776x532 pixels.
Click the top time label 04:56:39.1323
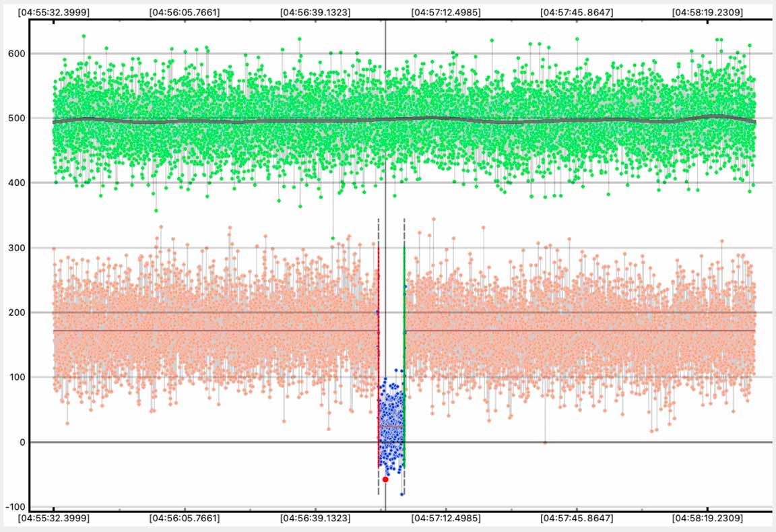coord(315,12)
